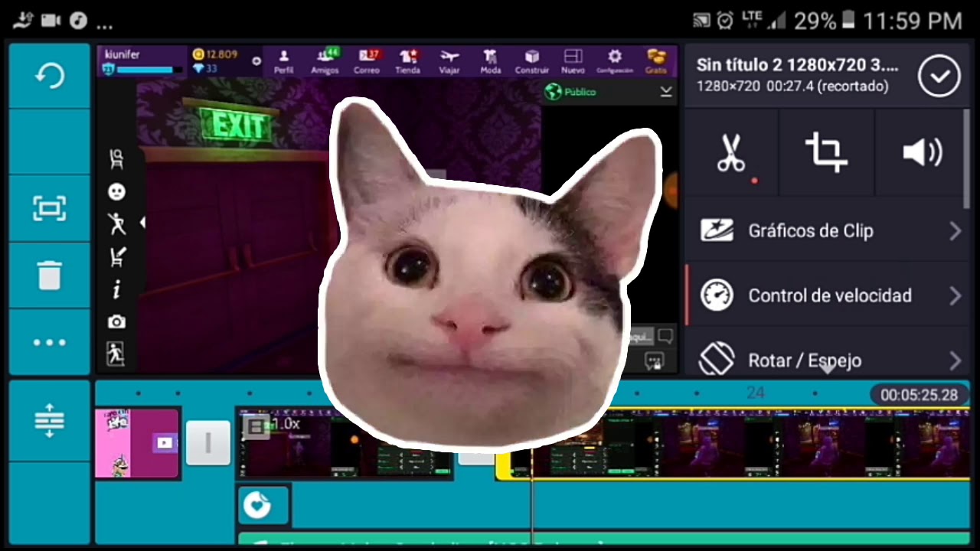The height and width of the screenshot is (551, 980).
Task: Tap the heart sticker overlay layer
Action: (x=264, y=505)
